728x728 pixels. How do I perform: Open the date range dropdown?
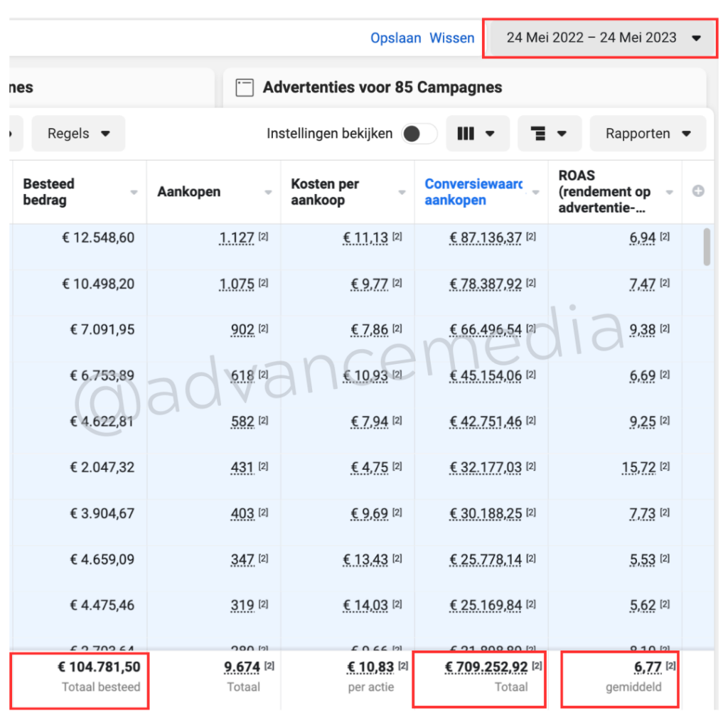point(601,38)
